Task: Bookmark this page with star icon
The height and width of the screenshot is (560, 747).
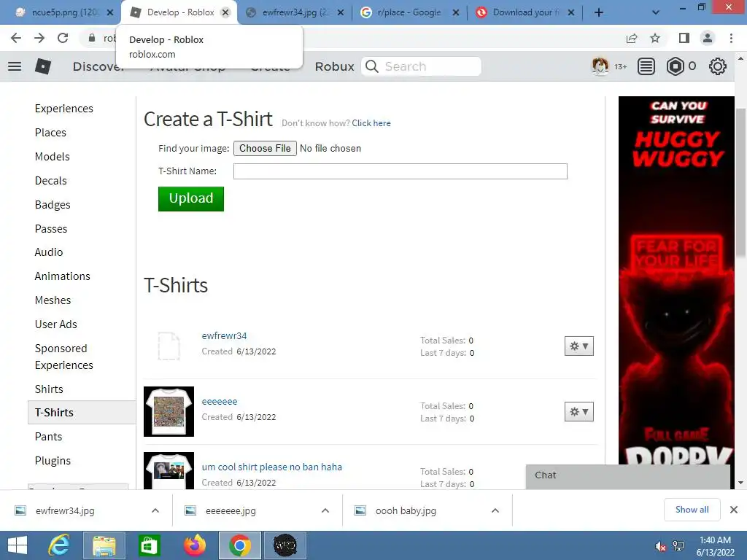Action: 655,38
